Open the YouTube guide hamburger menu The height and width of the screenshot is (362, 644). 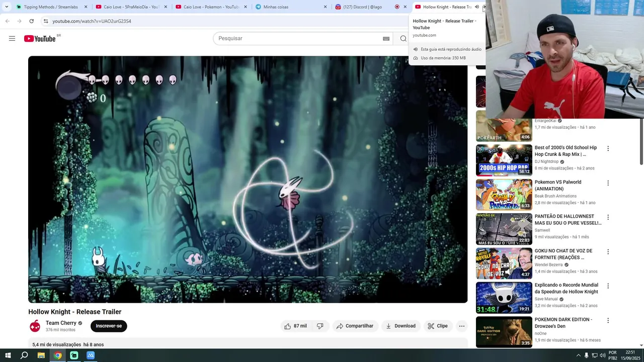[12, 39]
